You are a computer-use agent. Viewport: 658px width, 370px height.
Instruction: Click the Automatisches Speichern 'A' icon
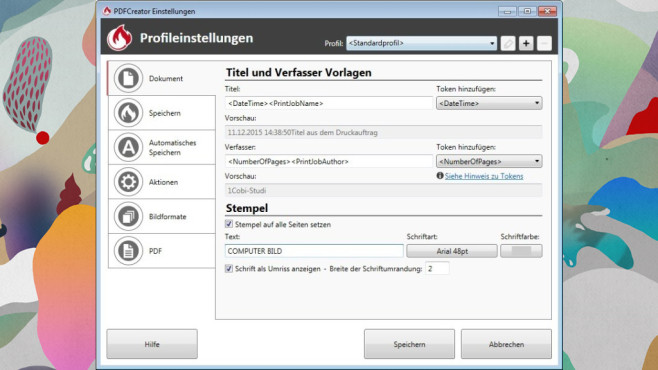tap(128, 147)
